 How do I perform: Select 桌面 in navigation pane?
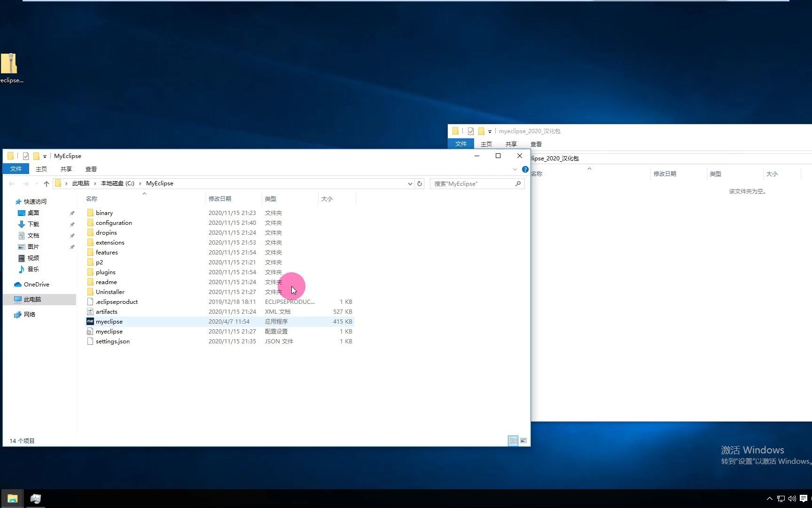[33, 213]
